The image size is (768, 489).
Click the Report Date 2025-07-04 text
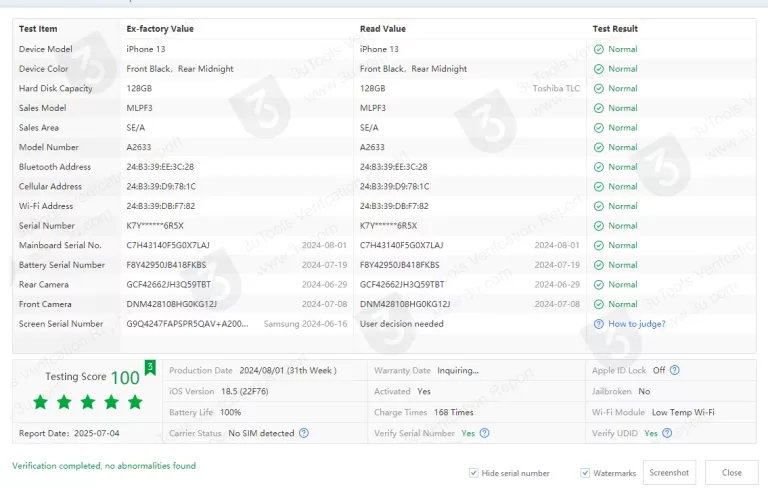tap(69, 433)
